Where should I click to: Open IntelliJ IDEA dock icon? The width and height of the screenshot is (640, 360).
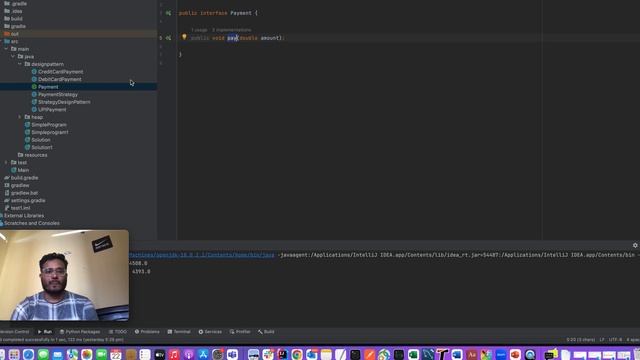click(282, 354)
